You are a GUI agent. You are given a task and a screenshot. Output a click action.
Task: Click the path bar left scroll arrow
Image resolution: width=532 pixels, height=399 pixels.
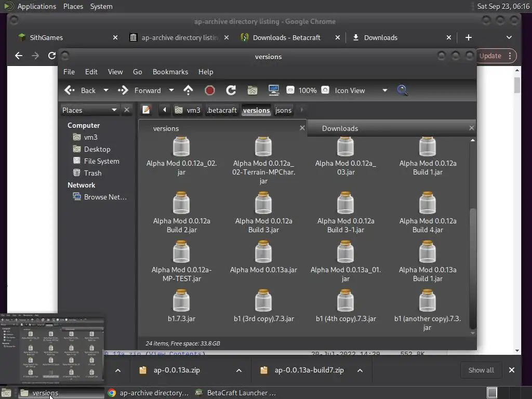[165, 110]
